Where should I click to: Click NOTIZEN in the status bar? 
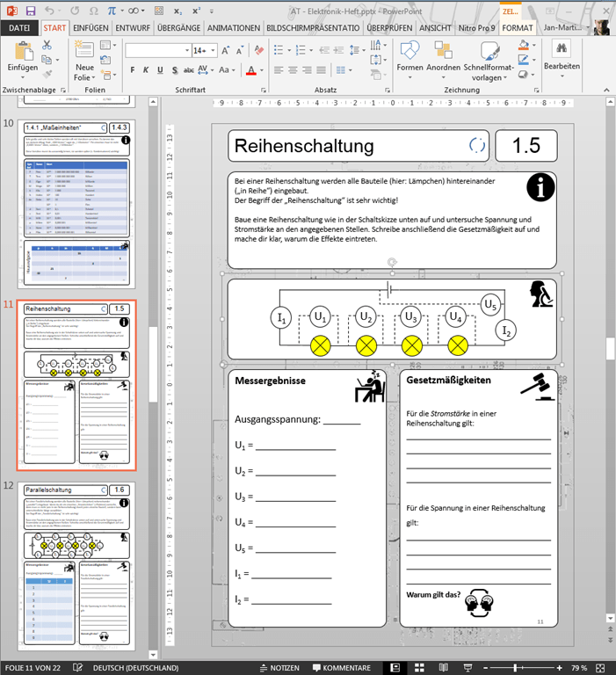click(279, 668)
